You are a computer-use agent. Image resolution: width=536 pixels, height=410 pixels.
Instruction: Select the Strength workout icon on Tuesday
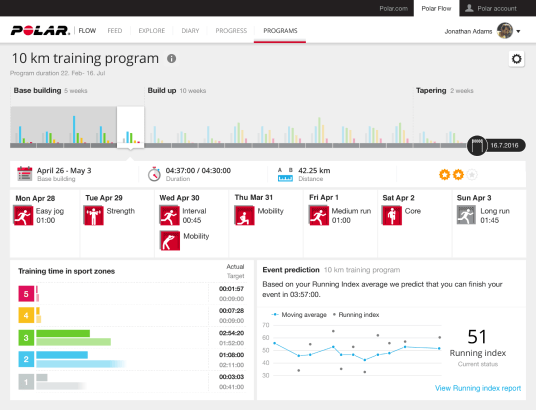pos(94,215)
